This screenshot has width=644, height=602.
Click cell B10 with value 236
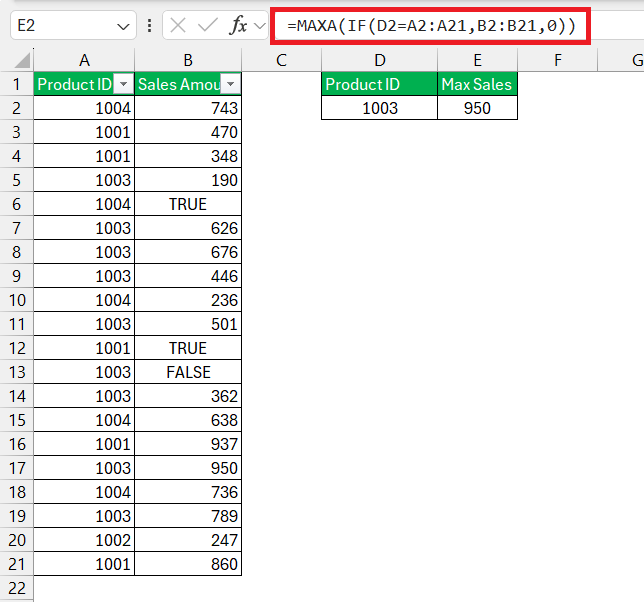(188, 300)
